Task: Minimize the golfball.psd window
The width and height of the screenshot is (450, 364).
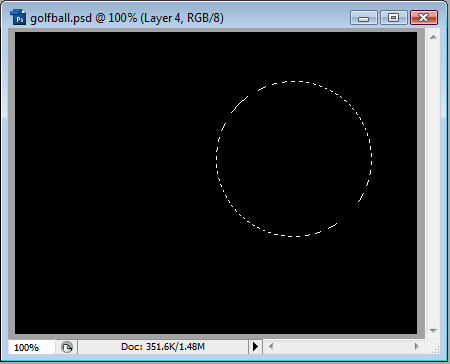Action: tap(364, 18)
